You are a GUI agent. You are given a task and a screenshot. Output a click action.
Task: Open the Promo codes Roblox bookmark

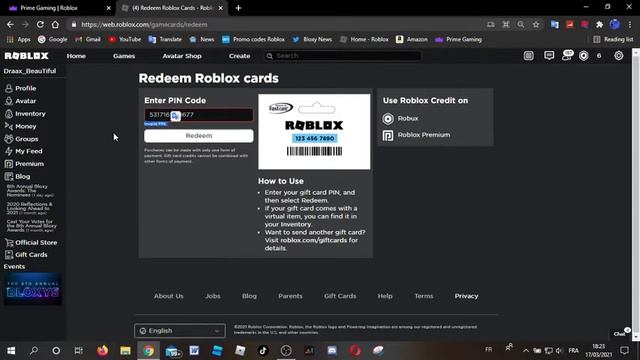click(x=253, y=40)
